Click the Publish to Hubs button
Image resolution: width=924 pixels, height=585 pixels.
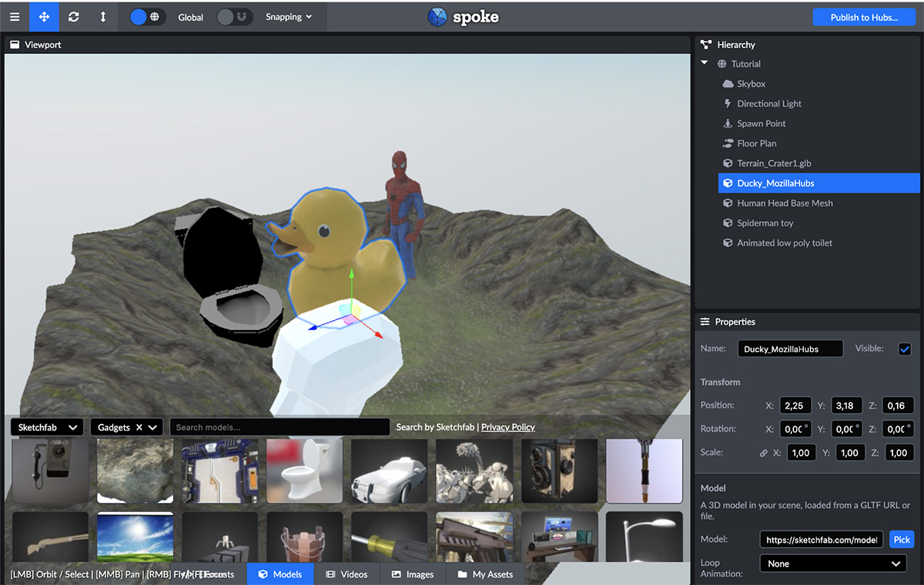coord(864,18)
